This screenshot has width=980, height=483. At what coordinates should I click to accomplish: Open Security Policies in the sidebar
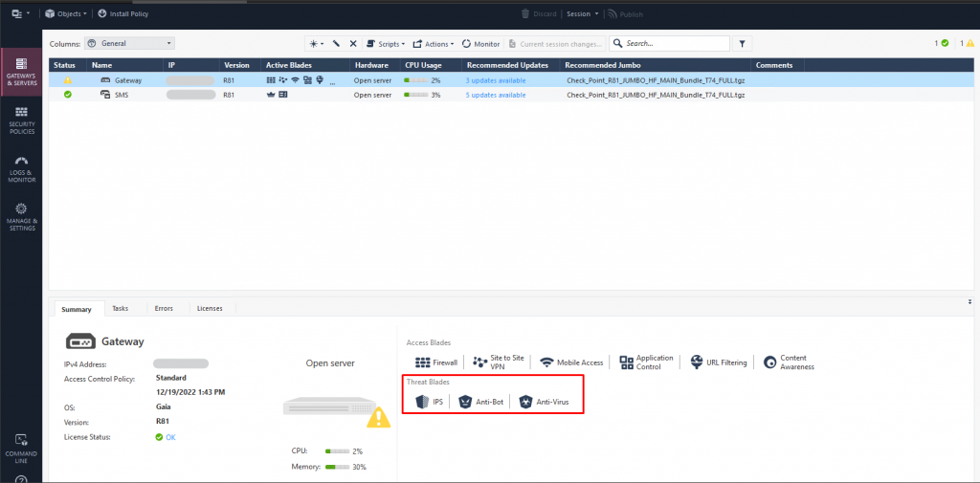tap(21, 119)
